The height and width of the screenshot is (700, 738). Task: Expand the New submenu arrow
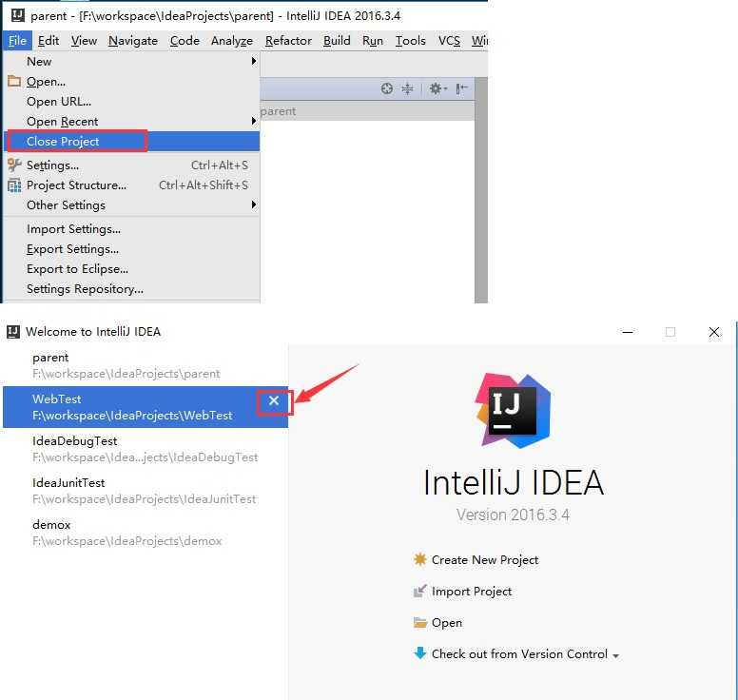tap(254, 61)
